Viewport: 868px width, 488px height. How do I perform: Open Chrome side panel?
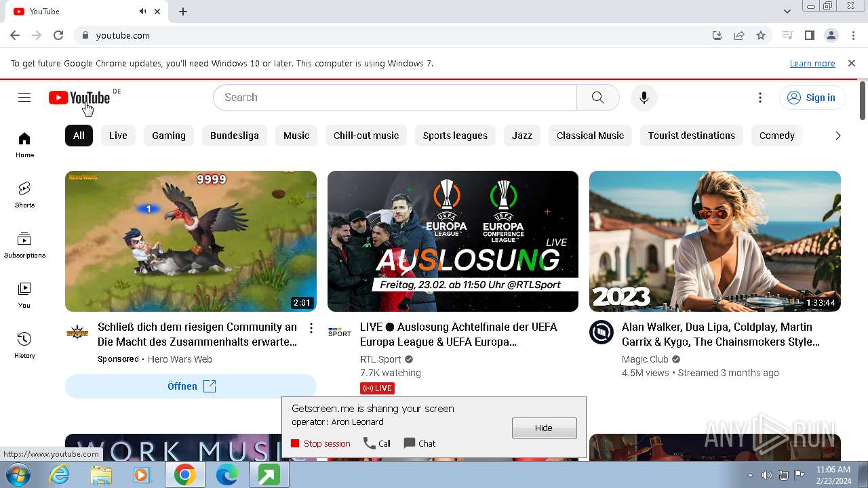[x=809, y=35]
